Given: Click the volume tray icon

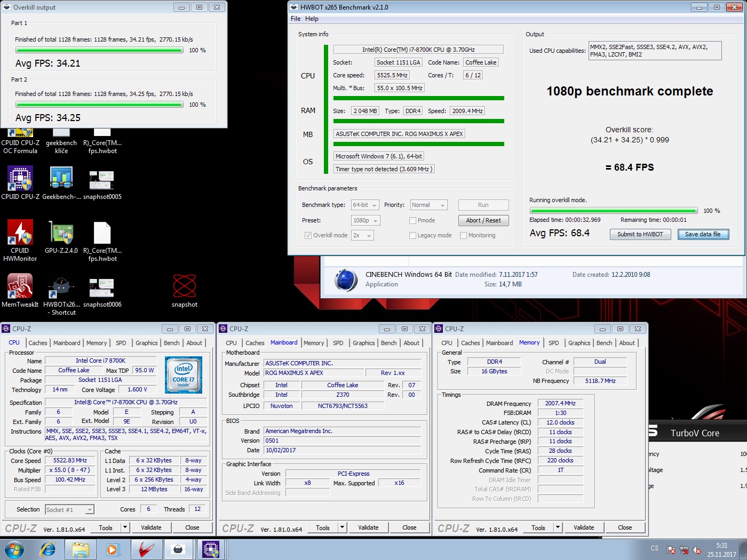Looking at the screenshot, I should coord(696,550).
